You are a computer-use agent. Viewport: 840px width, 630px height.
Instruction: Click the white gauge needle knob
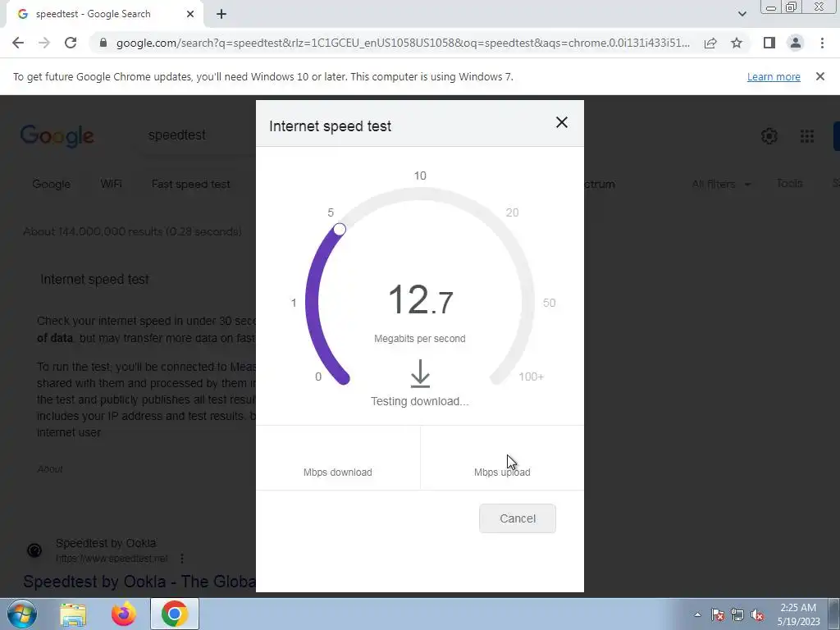pos(340,230)
